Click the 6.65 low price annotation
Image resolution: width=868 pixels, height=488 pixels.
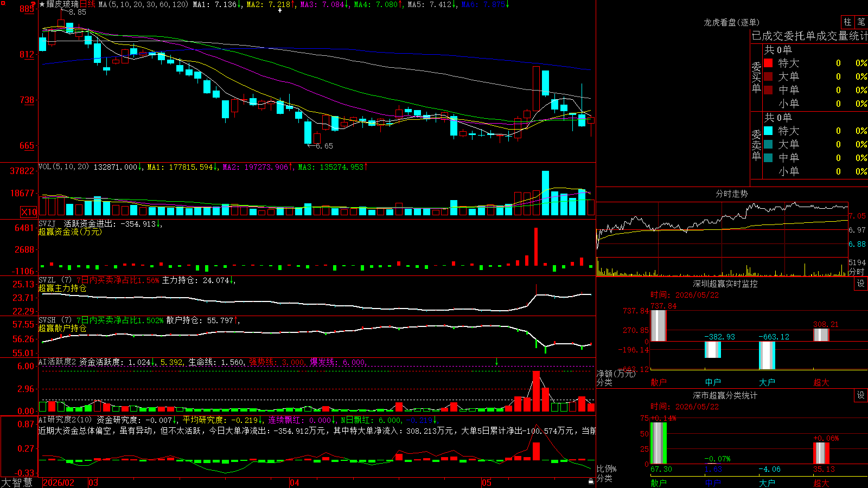pos(324,146)
